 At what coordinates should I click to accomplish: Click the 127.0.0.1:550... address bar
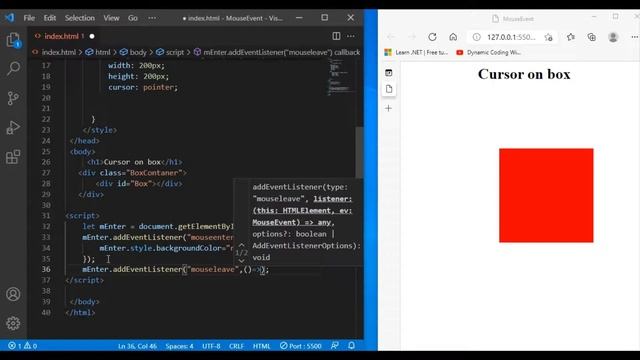pyautogui.click(x=511, y=37)
